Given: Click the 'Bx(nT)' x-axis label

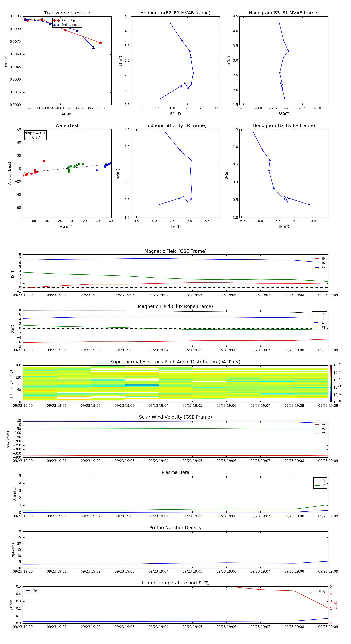Looking at the screenshot, I should pyautogui.click(x=284, y=227).
